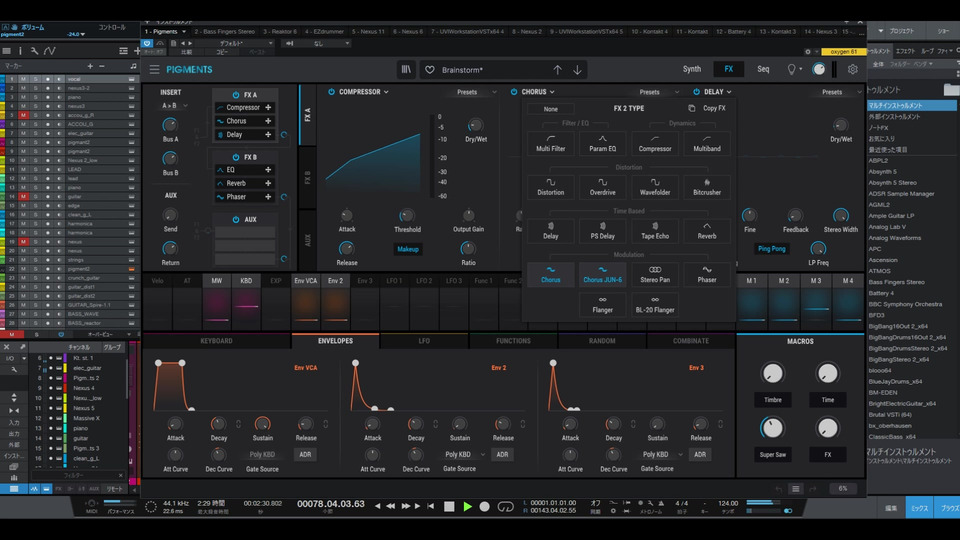Toggle AUX bus power button
The height and width of the screenshot is (540, 960).
(x=236, y=219)
